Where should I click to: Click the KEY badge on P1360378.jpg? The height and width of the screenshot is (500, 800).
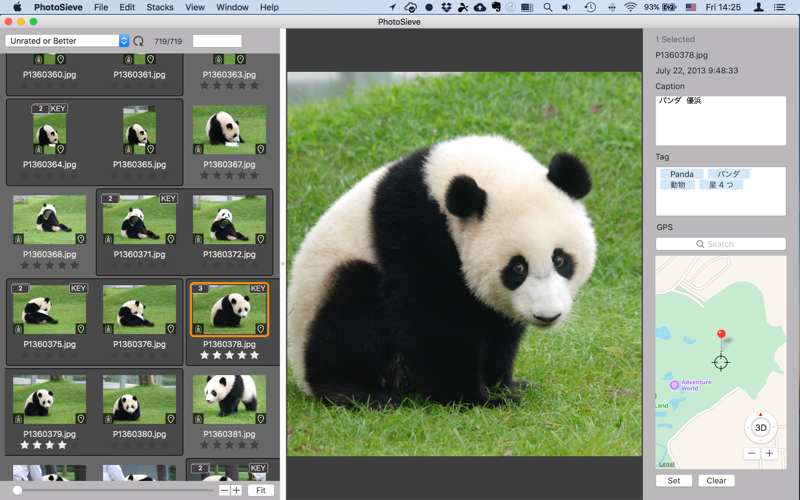257,288
